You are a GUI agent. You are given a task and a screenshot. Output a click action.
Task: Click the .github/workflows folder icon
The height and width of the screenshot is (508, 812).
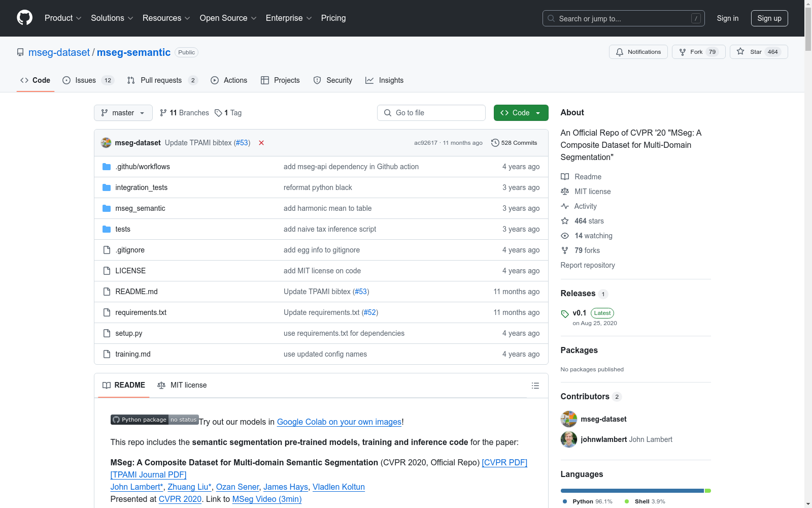point(107,167)
